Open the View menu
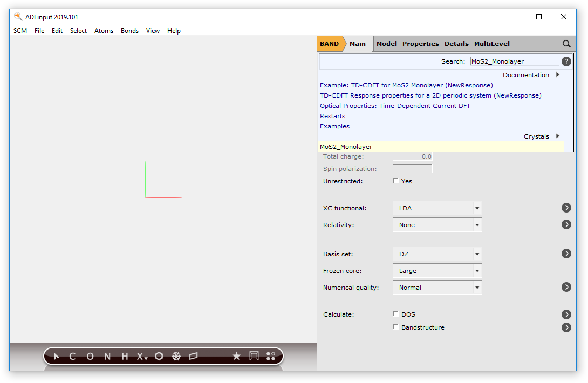The height and width of the screenshot is (383, 588). tap(153, 31)
